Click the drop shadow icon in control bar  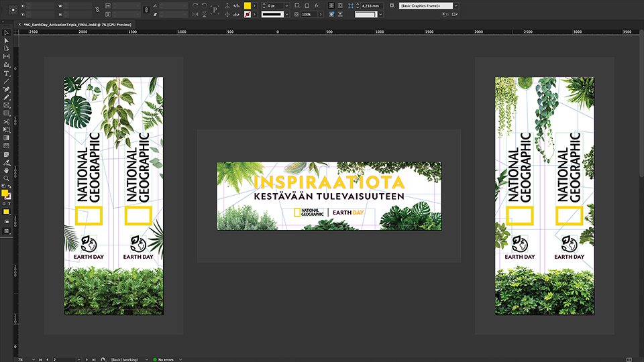(x=307, y=6)
